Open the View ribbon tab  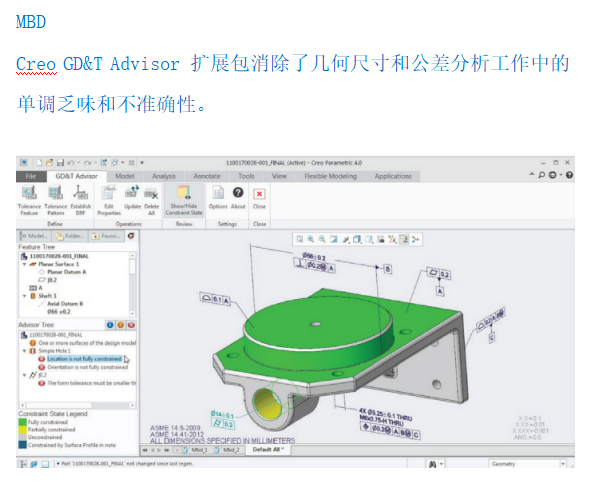coord(279,176)
